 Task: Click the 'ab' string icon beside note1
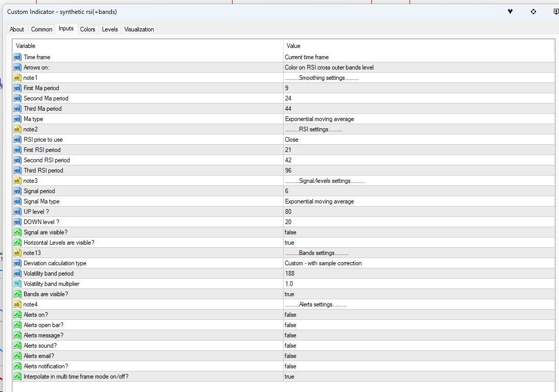18,78
